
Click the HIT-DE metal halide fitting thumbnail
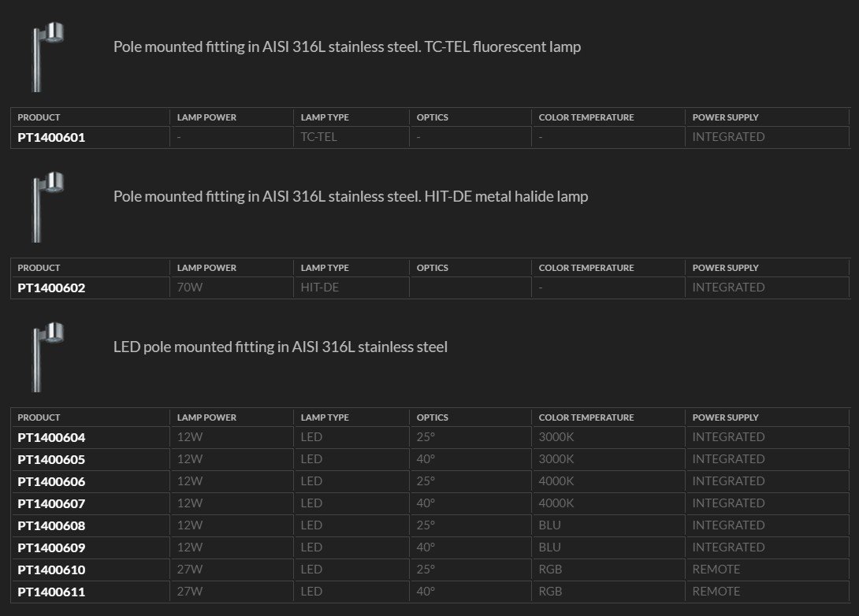point(46,206)
